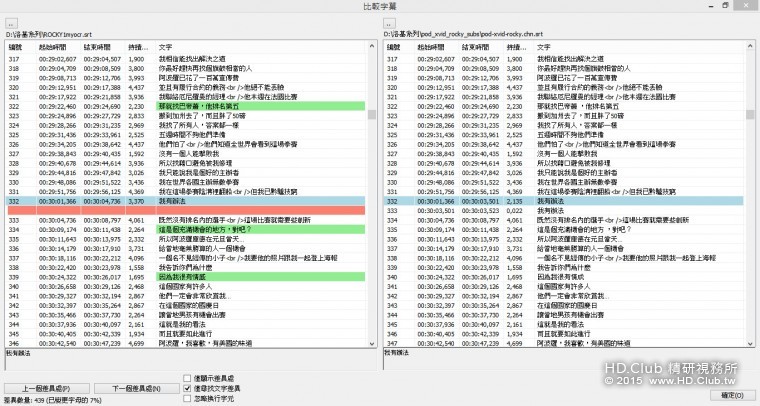The image size is (760, 406).
Task: Select row 317 in the left list
Action: (185, 59)
